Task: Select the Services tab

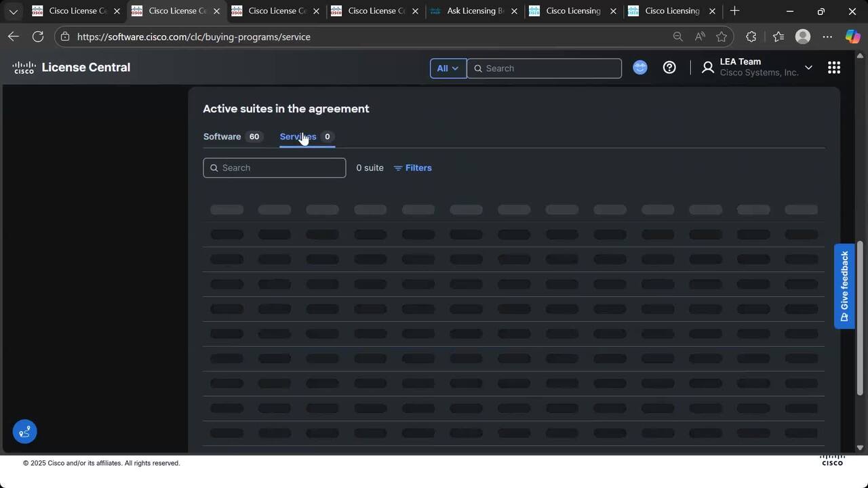Action: (x=298, y=136)
